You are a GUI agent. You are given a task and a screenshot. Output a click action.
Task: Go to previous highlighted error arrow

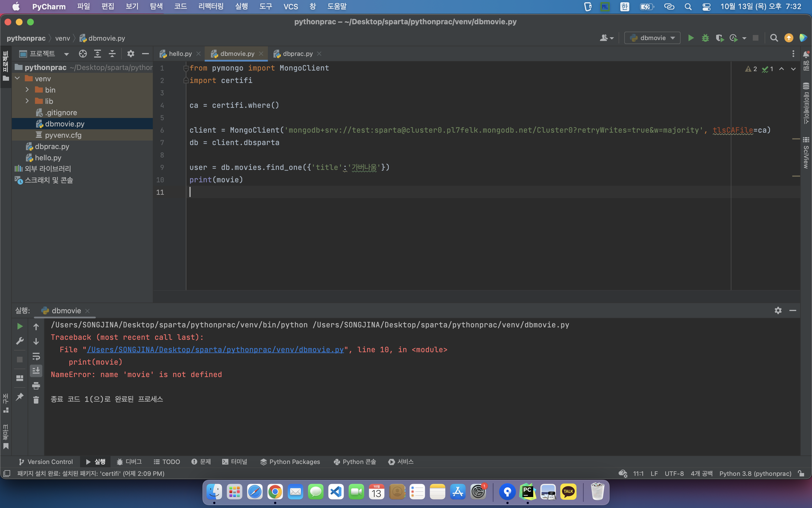782,69
